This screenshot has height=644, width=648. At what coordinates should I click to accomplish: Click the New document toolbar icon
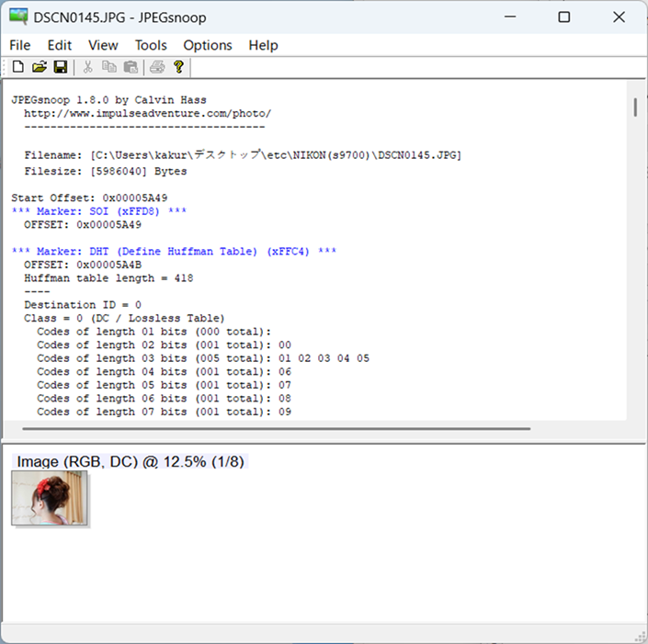click(x=17, y=67)
